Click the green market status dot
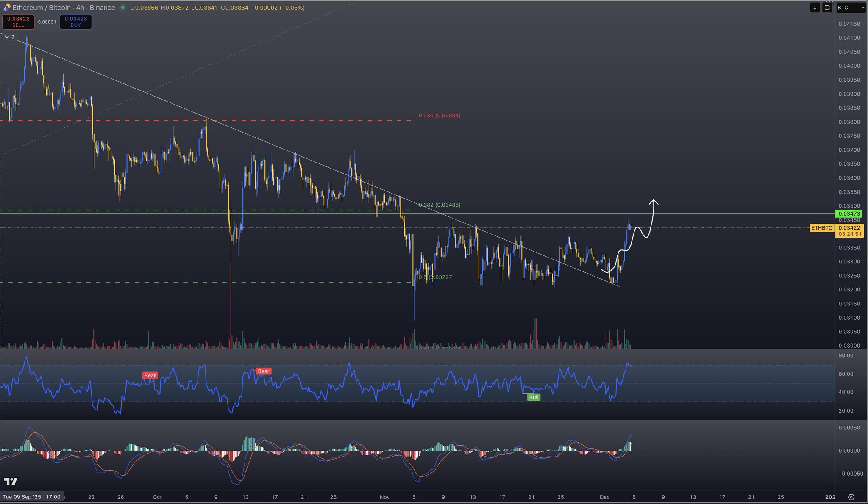Screen dimensions: 868x504 (123, 8)
